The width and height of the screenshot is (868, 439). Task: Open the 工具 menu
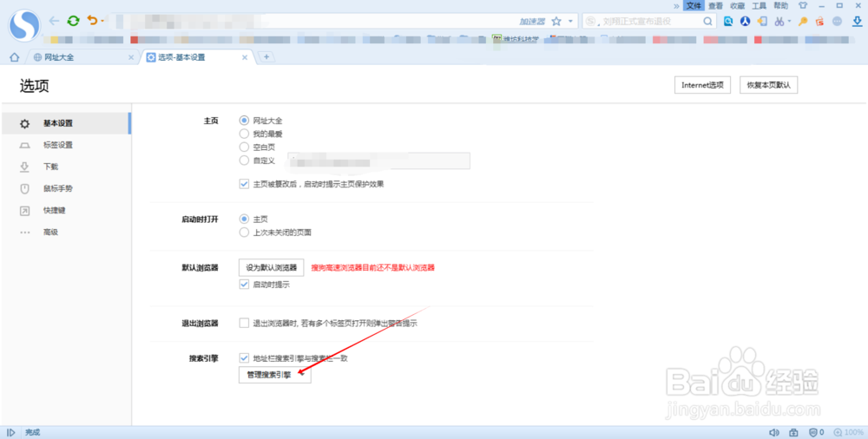[759, 5]
